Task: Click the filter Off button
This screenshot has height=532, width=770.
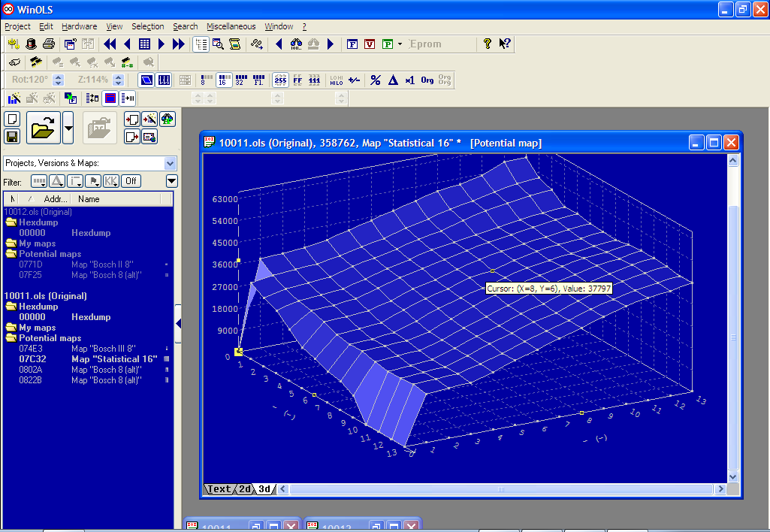Action: point(131,181)
